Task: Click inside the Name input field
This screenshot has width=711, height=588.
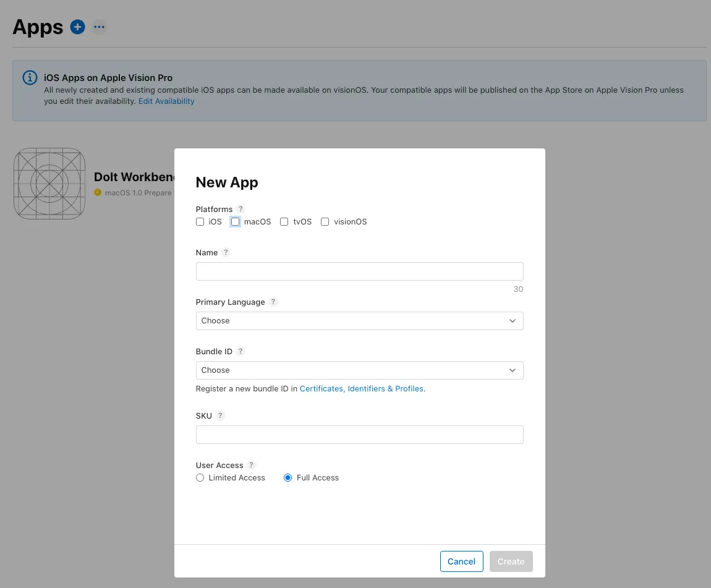Action: (x=360, y=271)
